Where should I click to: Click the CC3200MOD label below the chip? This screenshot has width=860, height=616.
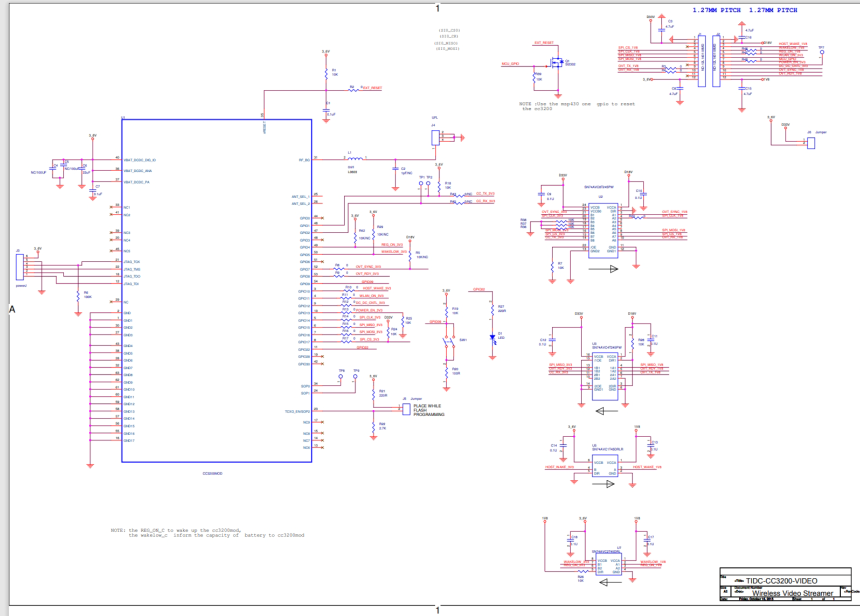click(x=212, y=473)
